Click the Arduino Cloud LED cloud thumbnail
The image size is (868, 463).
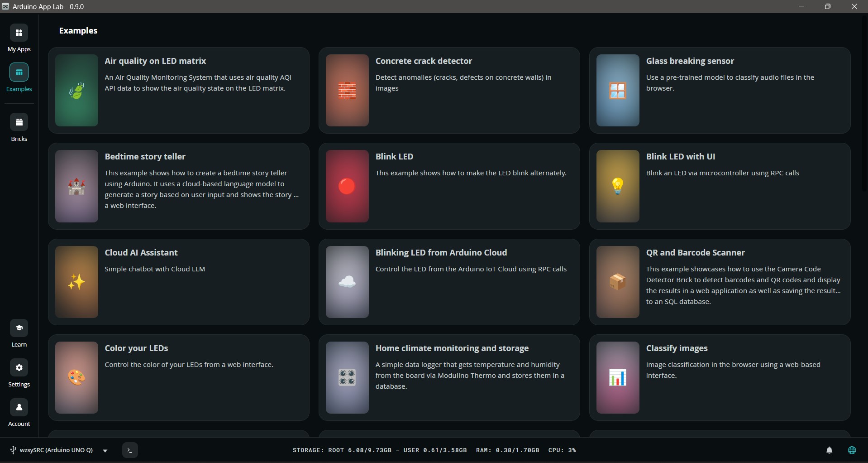click(347, 282)
